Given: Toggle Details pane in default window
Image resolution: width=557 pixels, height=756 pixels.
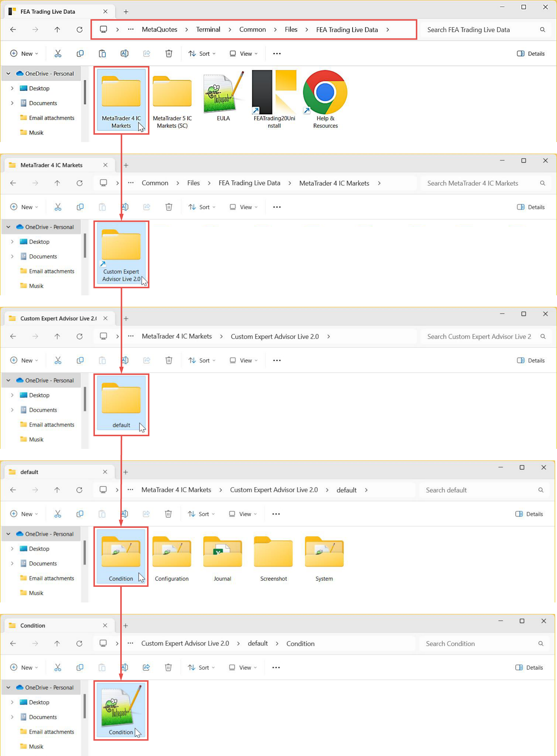Looking at the screenshot, I should pos(529,514).
